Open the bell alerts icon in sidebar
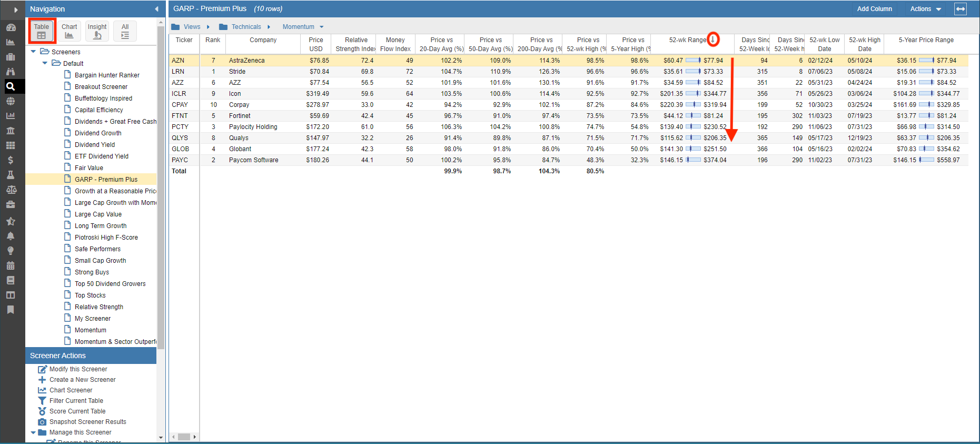Viewport: 980px width, 444px height. (11, 236)
